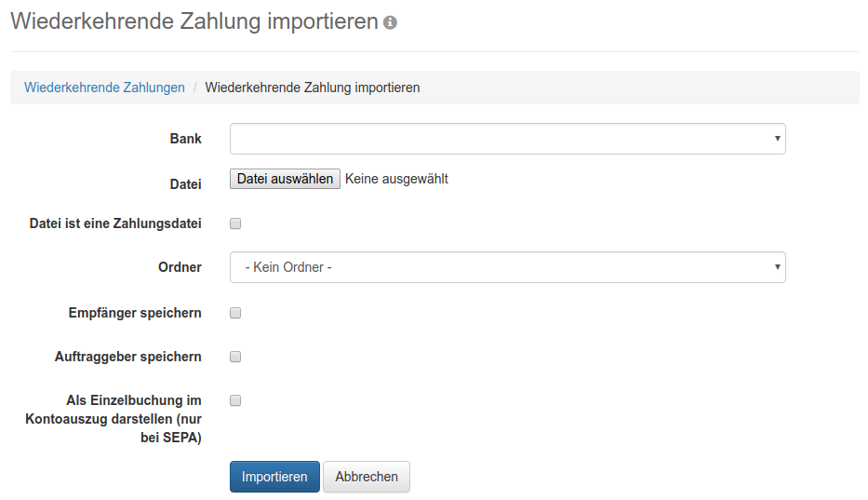868x500 pixels.
Task: Click the Datei auswählen button
Action: 285,179
